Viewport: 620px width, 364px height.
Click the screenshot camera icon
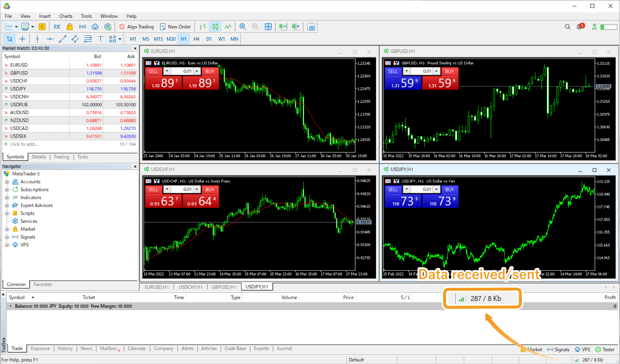tap(311, 27)
